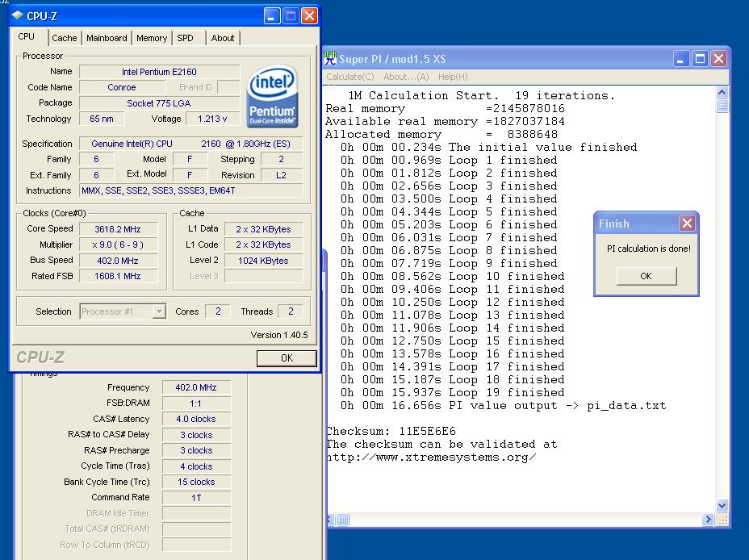This screenshot has height=560, width=749.
Task: Close the Super PI window
Action: point(719,59)
